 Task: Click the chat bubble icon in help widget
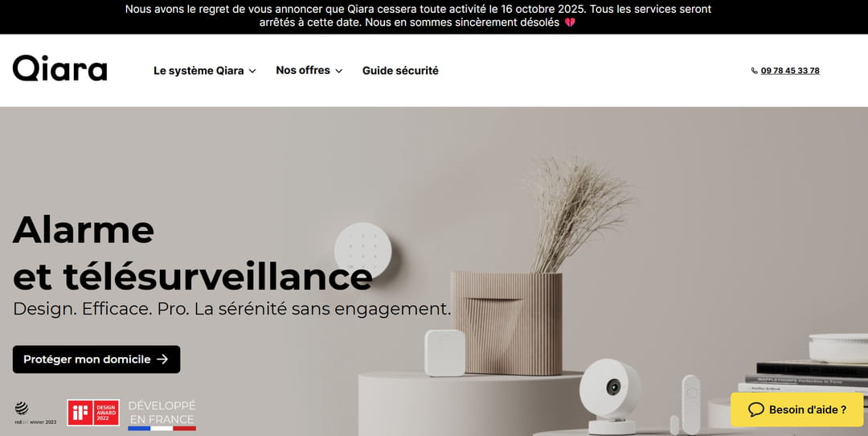tap(755, 409)
